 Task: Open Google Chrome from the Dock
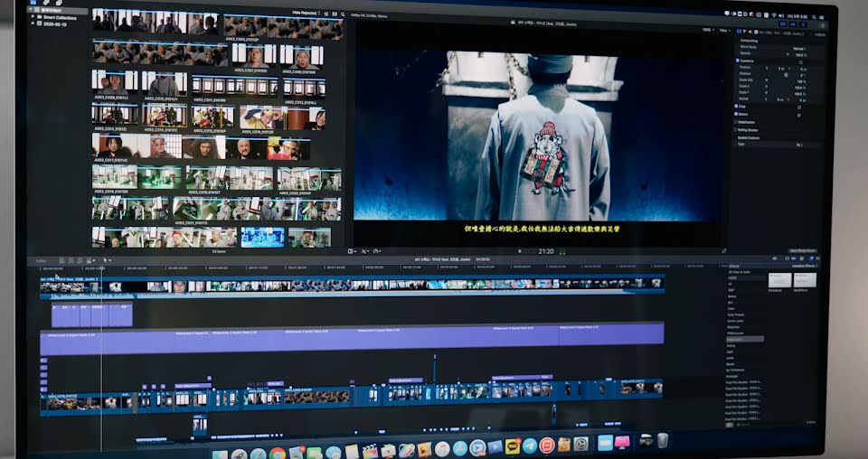pyautogui.click(x=278, y=454)
